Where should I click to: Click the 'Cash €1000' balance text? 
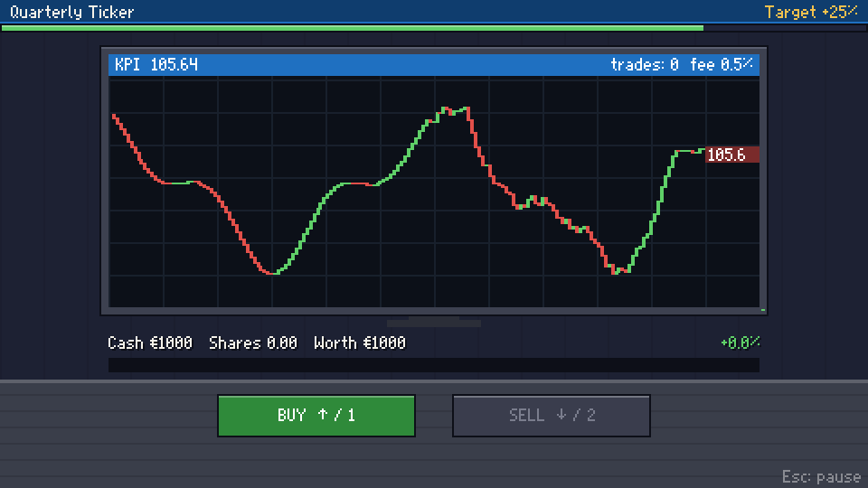[150, 343]
